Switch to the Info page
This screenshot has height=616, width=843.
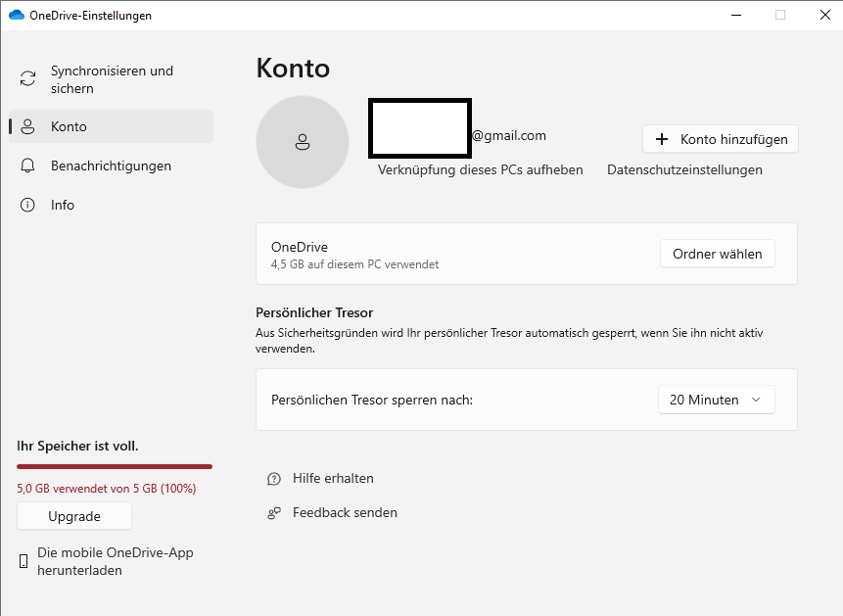pos(112,205)
